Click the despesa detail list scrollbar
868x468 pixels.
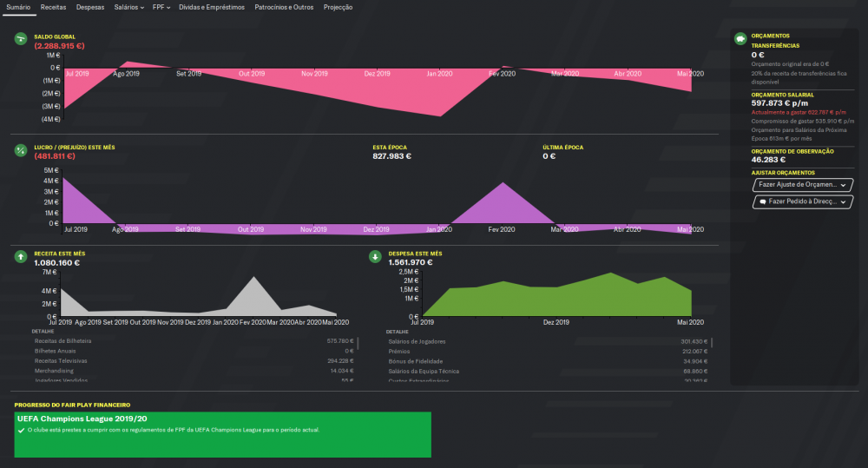[x=712, y=343]
